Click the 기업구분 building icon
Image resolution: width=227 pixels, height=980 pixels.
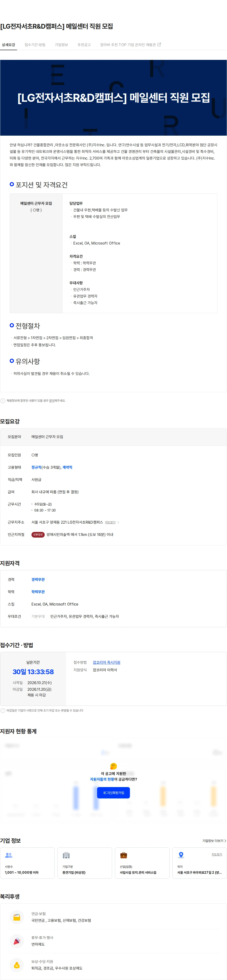tap(66, 855)
